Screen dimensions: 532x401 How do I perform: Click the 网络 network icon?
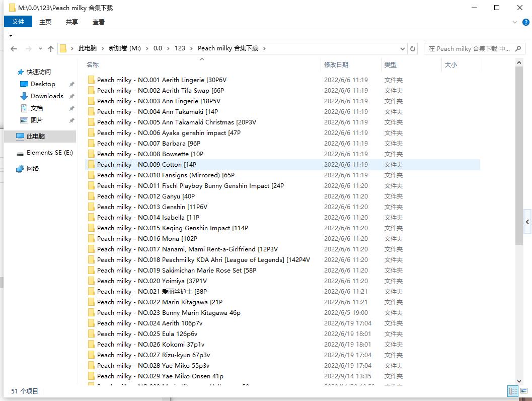pyautogui.click(x=20, y=169)
